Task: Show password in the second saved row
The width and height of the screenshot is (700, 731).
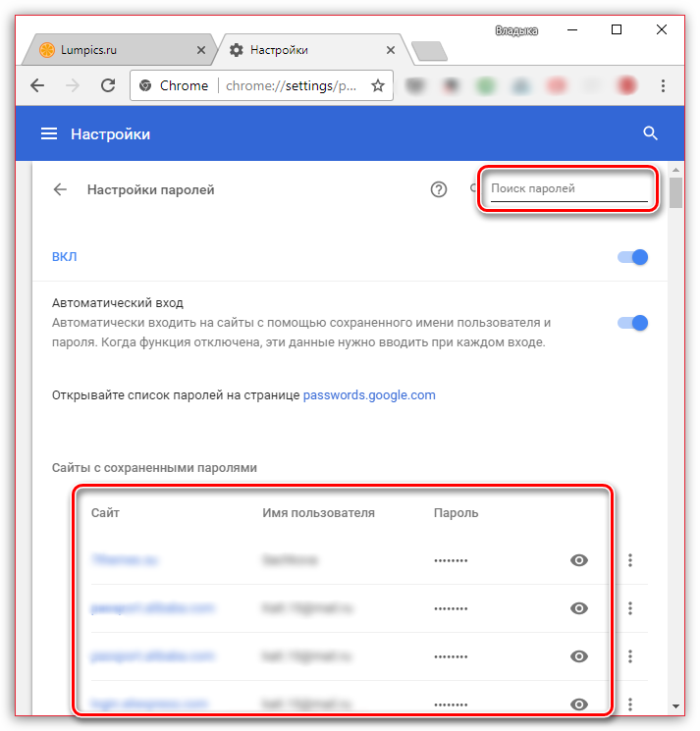Action: pos(578,608)
